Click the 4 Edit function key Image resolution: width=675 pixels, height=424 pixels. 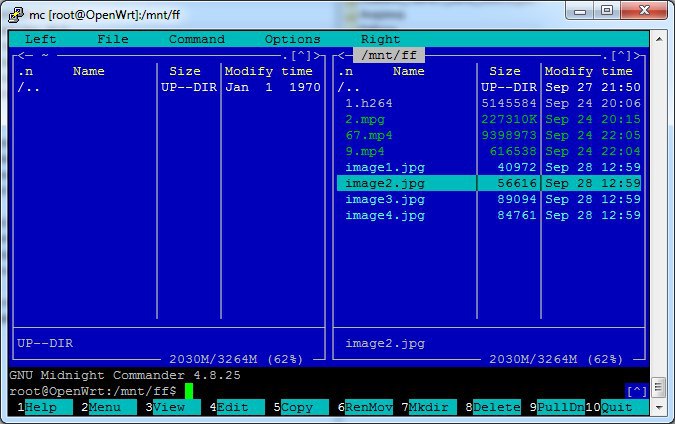[237, 407]
